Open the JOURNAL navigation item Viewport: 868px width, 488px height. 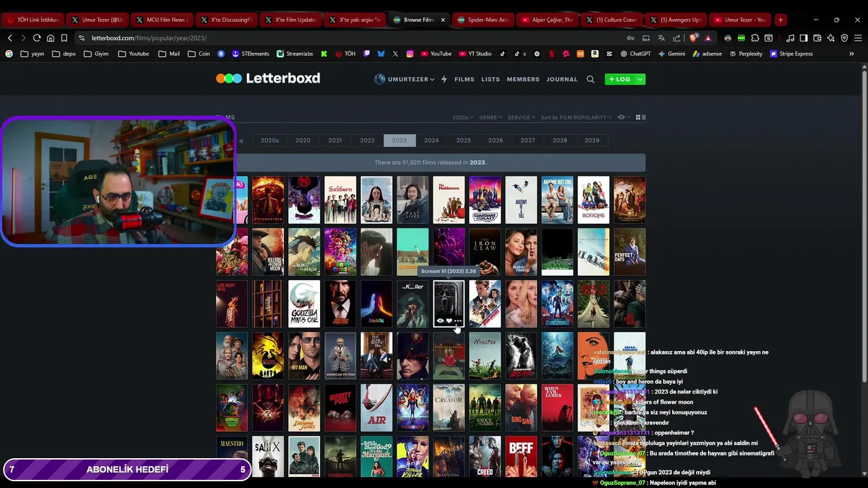click(562, 79)
